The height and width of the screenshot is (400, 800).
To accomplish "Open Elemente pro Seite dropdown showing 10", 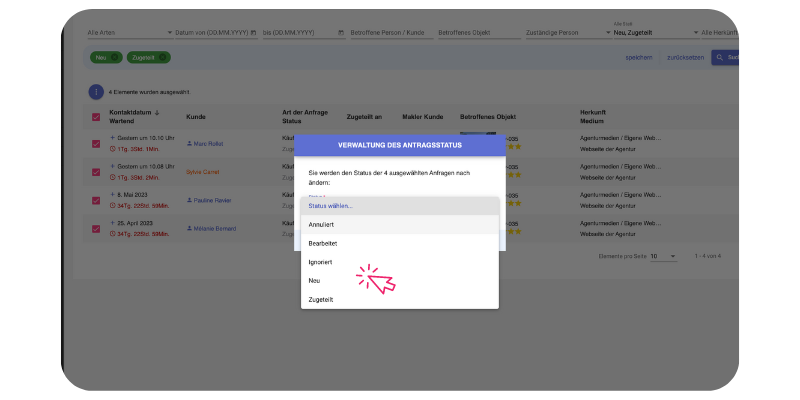I will click(x=663, y=256).
